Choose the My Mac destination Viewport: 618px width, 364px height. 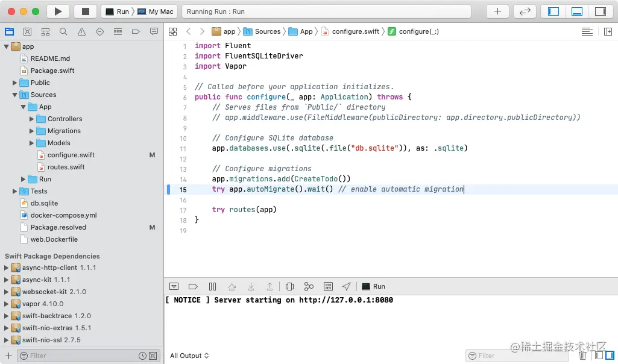(156, 11)
